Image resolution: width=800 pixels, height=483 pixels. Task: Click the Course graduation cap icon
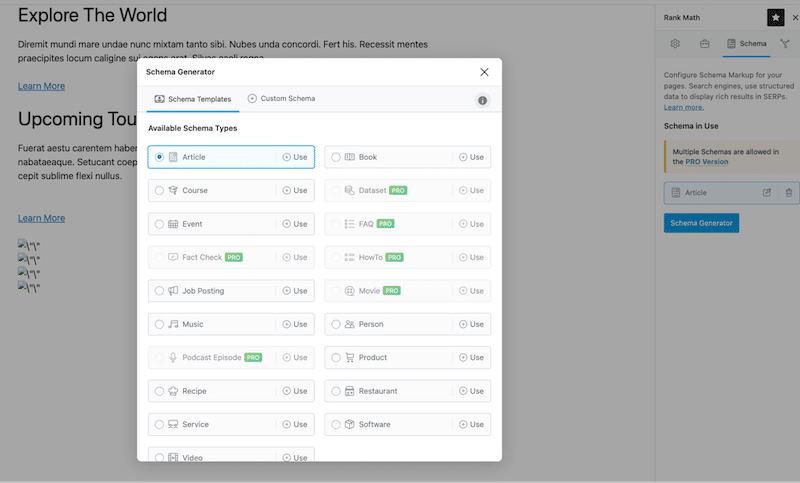click(173, 190)
